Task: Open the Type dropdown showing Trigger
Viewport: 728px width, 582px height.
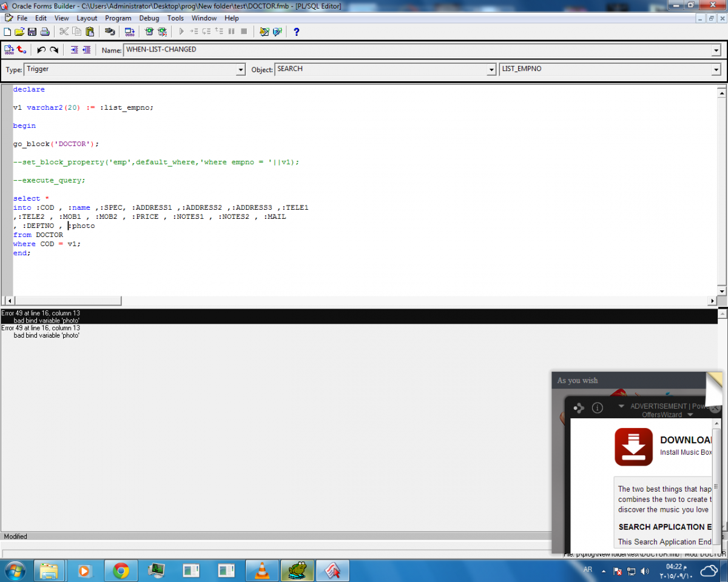Action: pyautogui.click(x=240, y=70)
